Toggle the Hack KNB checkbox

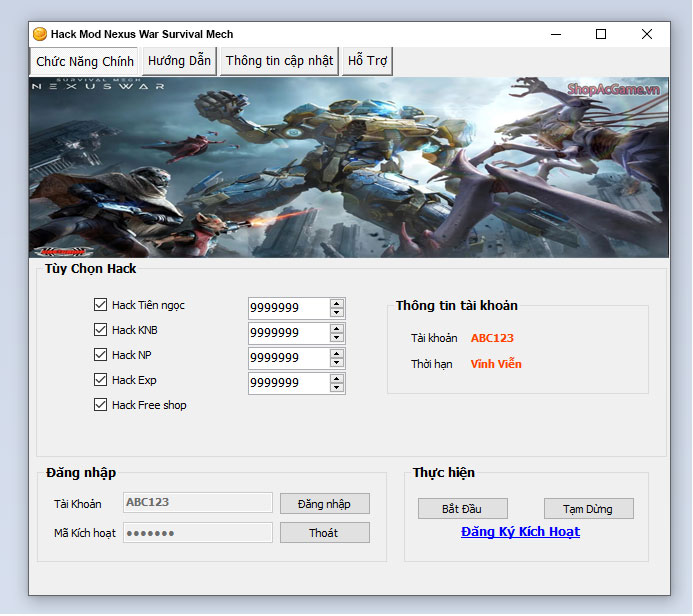tap(100, 330)
